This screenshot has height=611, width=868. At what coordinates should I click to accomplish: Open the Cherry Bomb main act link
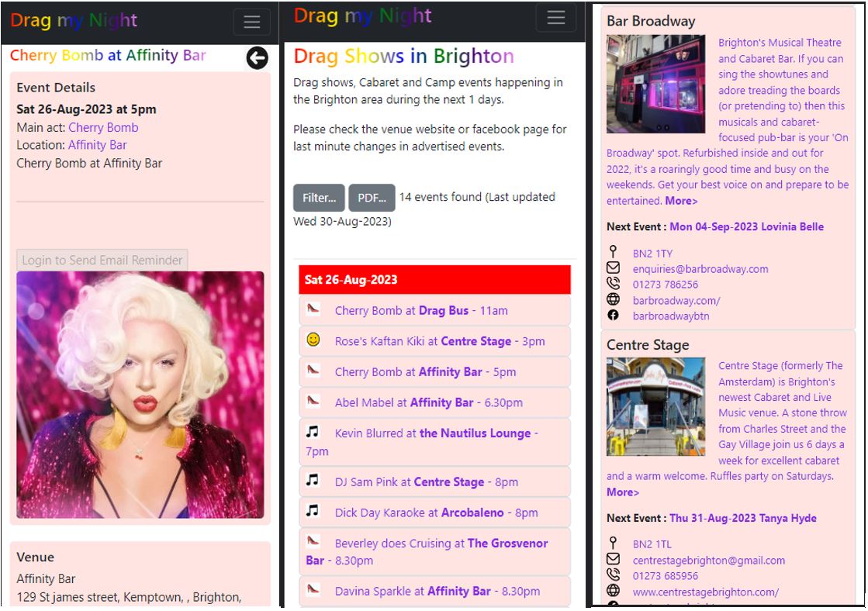coord(103,128)
